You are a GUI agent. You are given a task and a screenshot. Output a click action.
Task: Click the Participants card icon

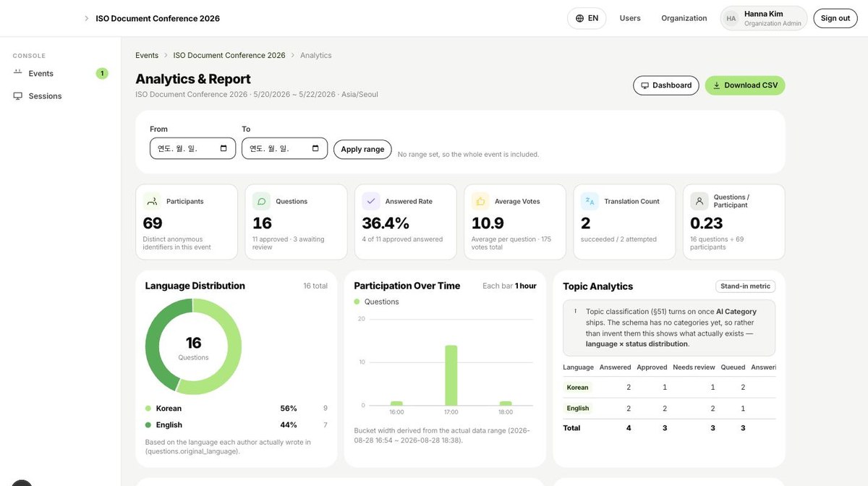[152, 201]
